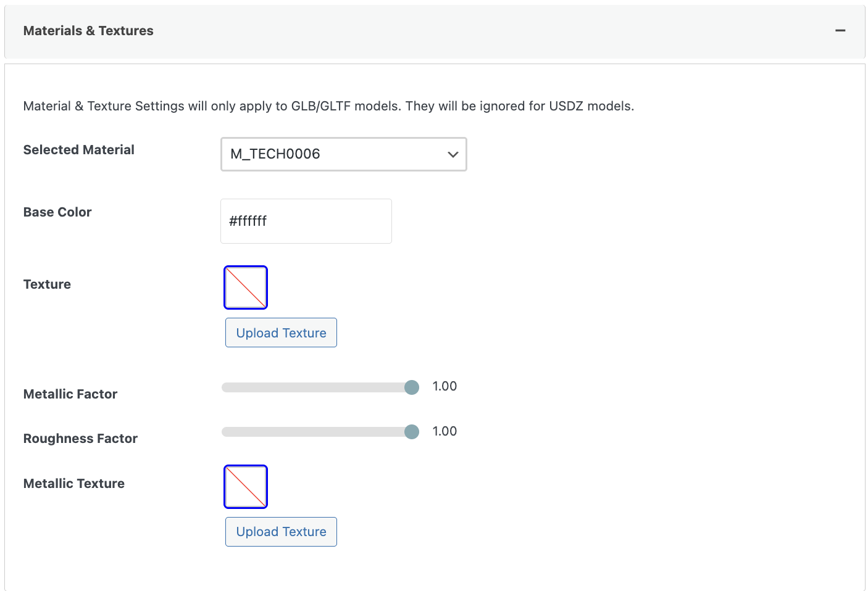Collapse the Materials & Textures panel minus icon
Viewport: 868px width, 591px height.
click(840, 31)
